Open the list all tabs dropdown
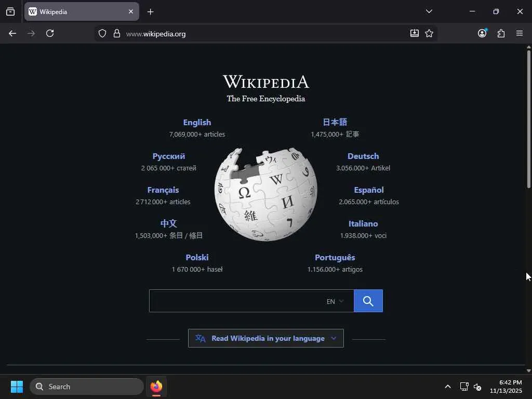532x399 pixels. [x=429, y=11]
